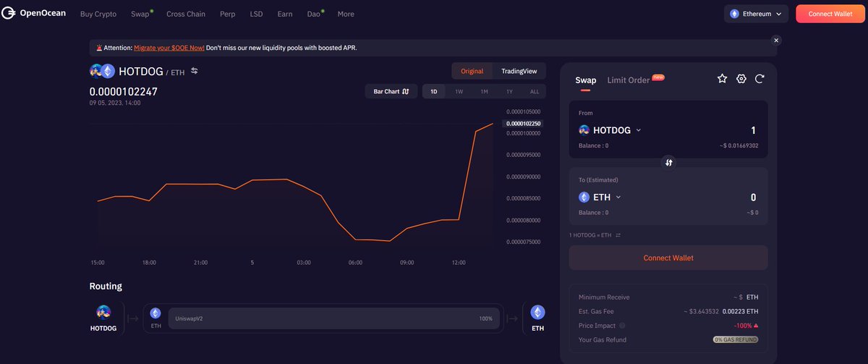
Task: Select the 1W time range
Action: 459,92
